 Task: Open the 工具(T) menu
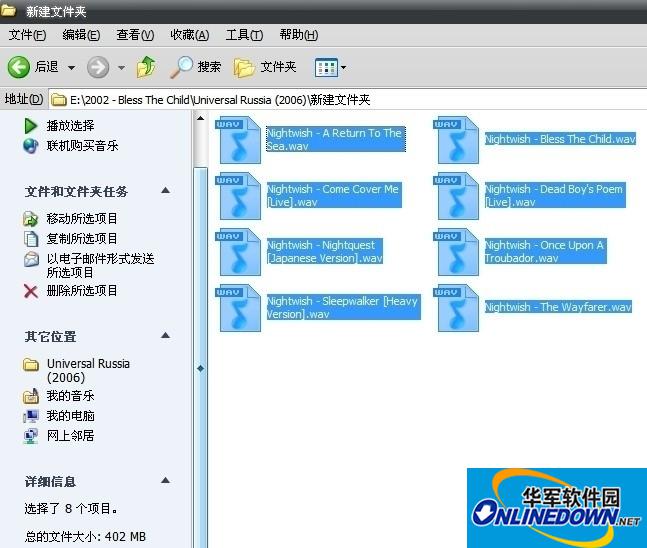tap(244, 35)
